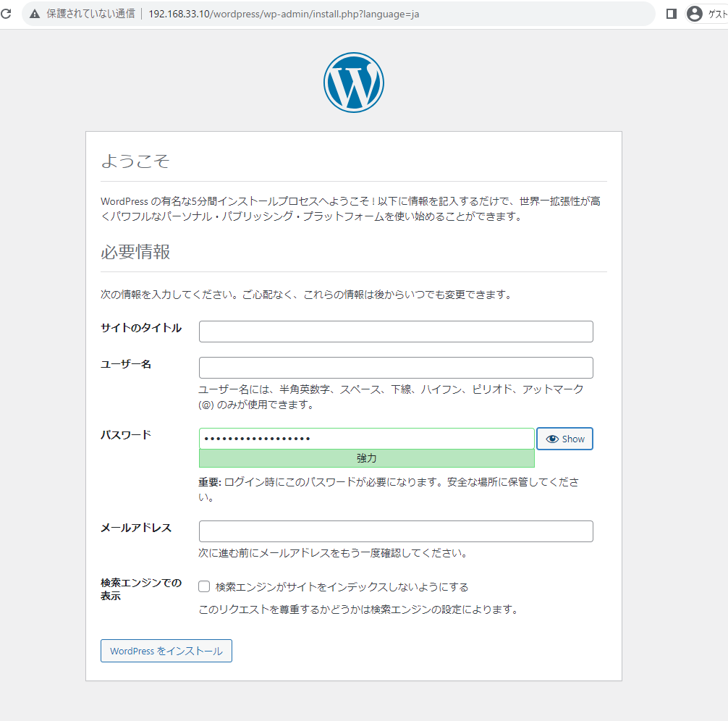728x721 pixels.
Task: Click the URL in the address bar
Action: pos(284,14)
